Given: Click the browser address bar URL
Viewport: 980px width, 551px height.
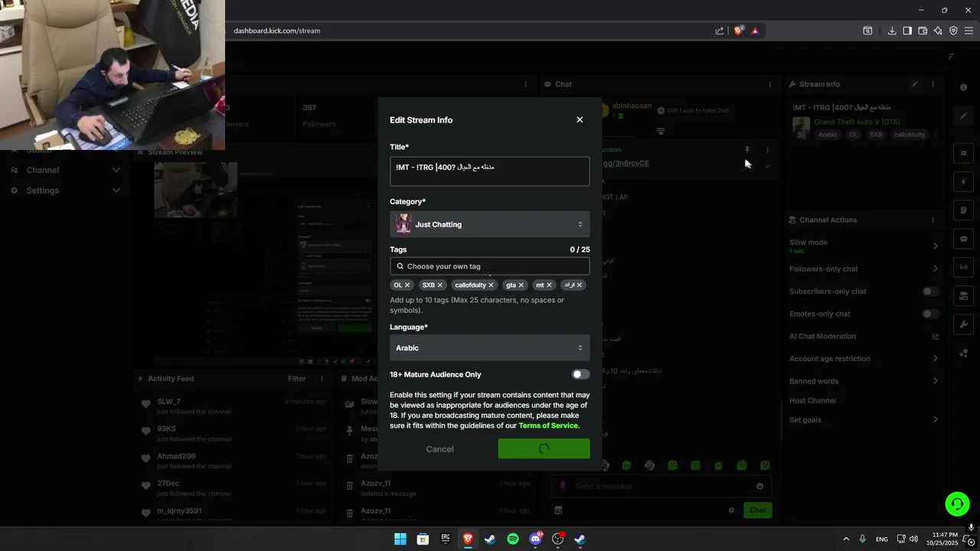Looking at the screenshot, I should (277, 31).
